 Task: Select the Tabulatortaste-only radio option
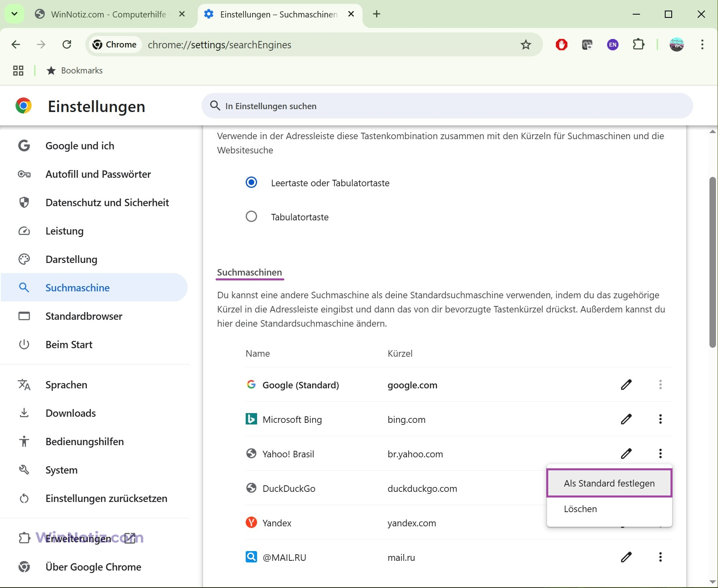(x=251, y=216)
